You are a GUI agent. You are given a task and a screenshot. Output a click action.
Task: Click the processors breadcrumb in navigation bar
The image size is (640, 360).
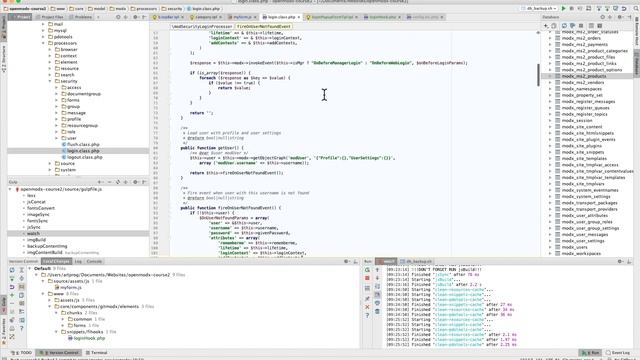tap(144, 8)
